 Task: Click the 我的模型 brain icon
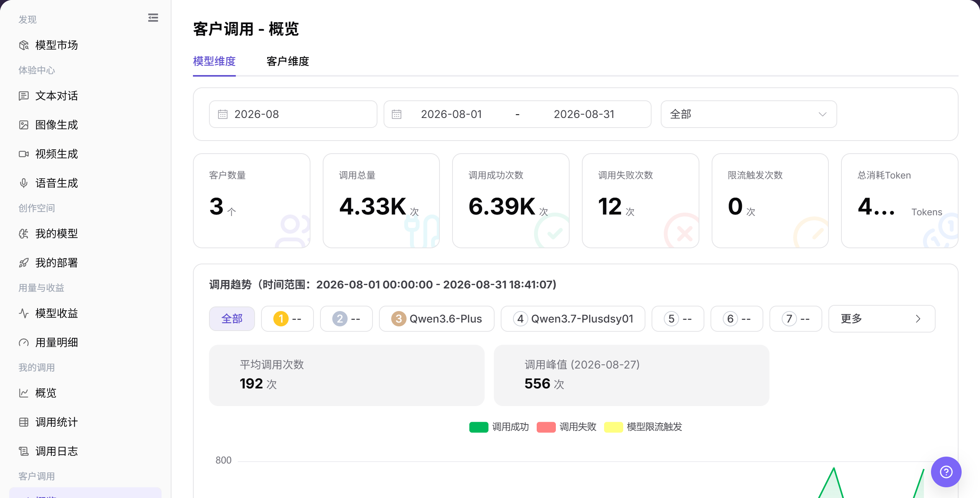click(24, 234)
